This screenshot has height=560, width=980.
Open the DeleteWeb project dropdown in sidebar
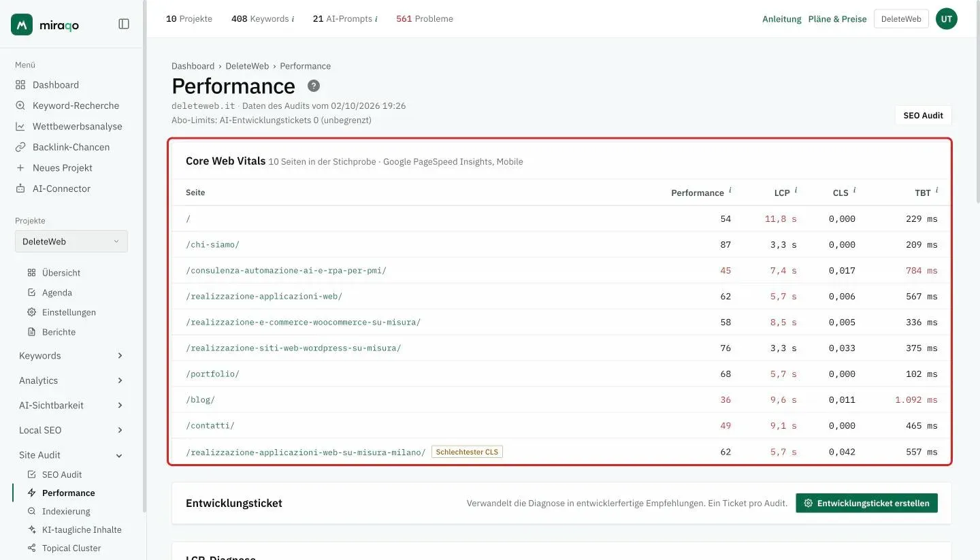click(71, 242)
